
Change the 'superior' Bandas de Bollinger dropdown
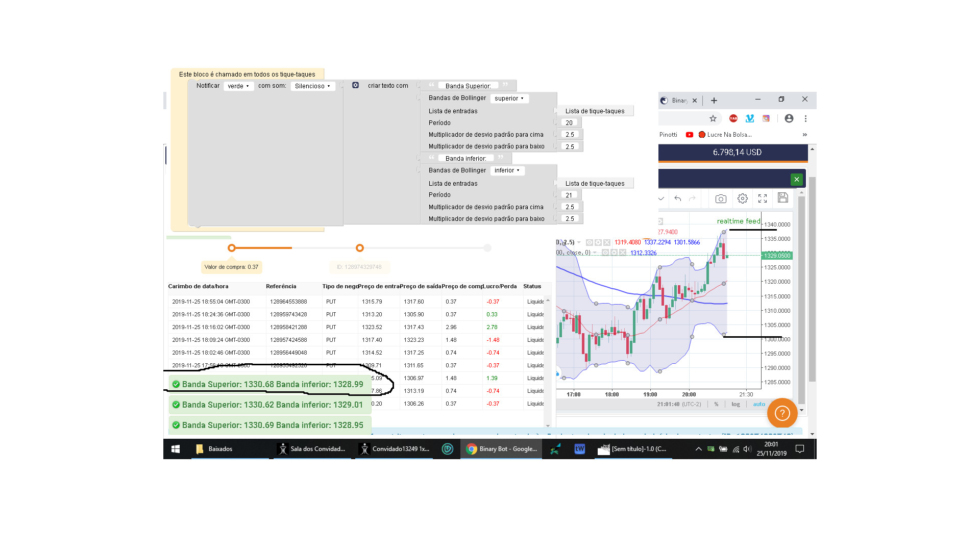[x=509, y=98]
